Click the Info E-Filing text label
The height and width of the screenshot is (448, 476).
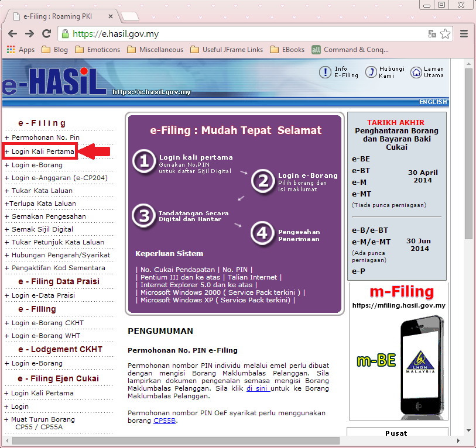pyautogui.click(x=346, y=72)
